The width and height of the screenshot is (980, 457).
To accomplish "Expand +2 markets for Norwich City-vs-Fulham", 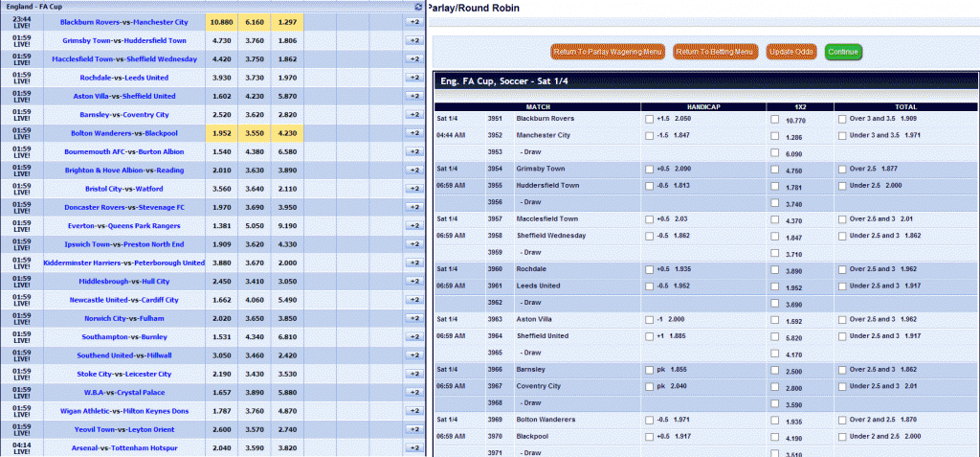I will (x=413, y=319).
